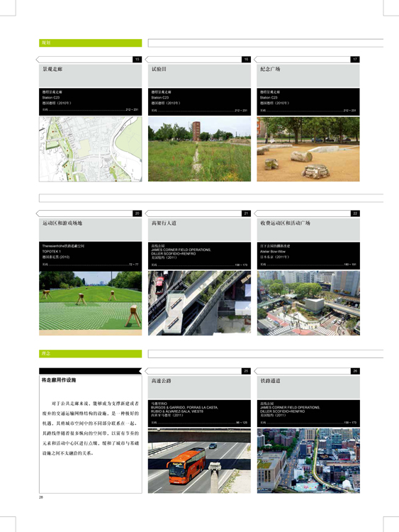Click the TOPOTEK 1 designer name
This screenshot has width=399, height=532.
pos(52,252)
